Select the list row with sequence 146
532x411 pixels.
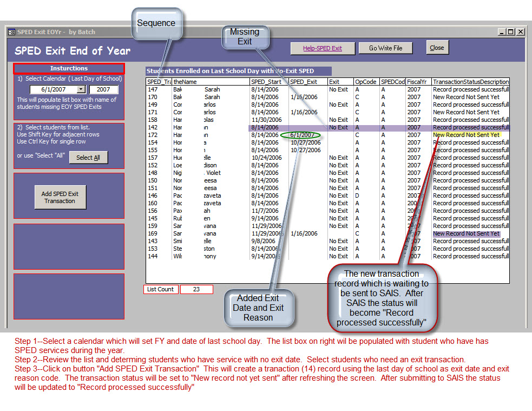point(328,196)
